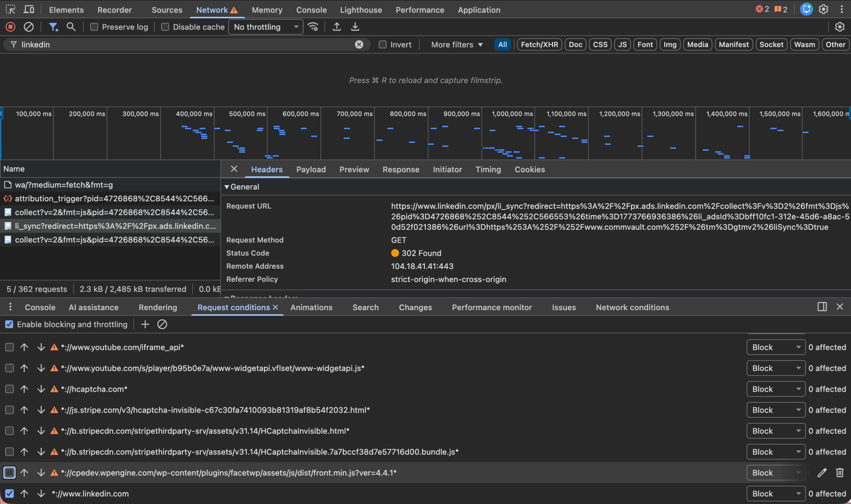Open the Network conditions drawer tab
This screenshot has height=504, width=851.
tap(632, 307)
